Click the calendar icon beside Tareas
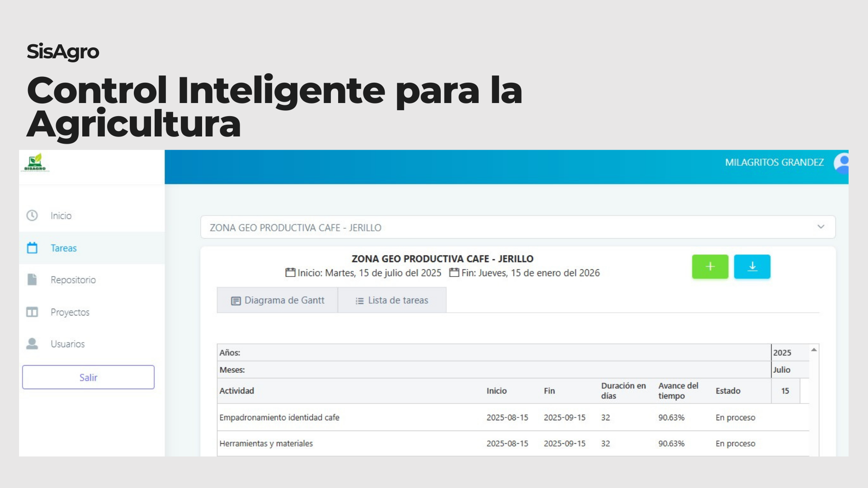The height and width of the screenshot is (488, 868). pyautogui.click(x=32, y=248)
